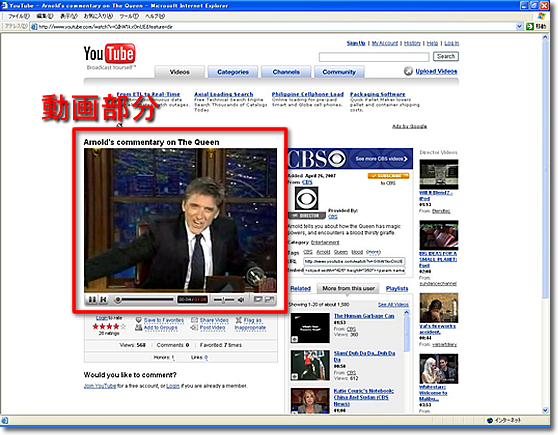Open the Slam Duh Da Da basketball thumbnail

[310, 365]
